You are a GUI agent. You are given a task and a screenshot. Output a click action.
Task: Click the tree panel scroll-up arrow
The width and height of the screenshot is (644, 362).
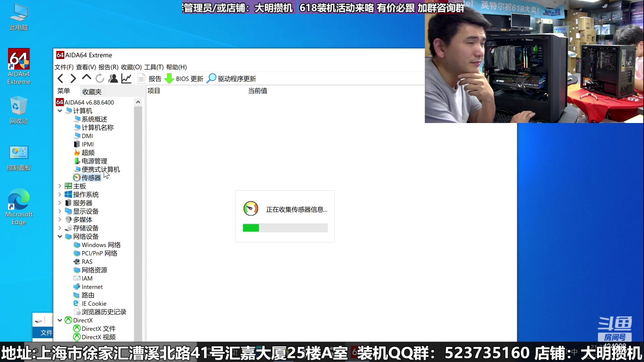tap(138, 102)
